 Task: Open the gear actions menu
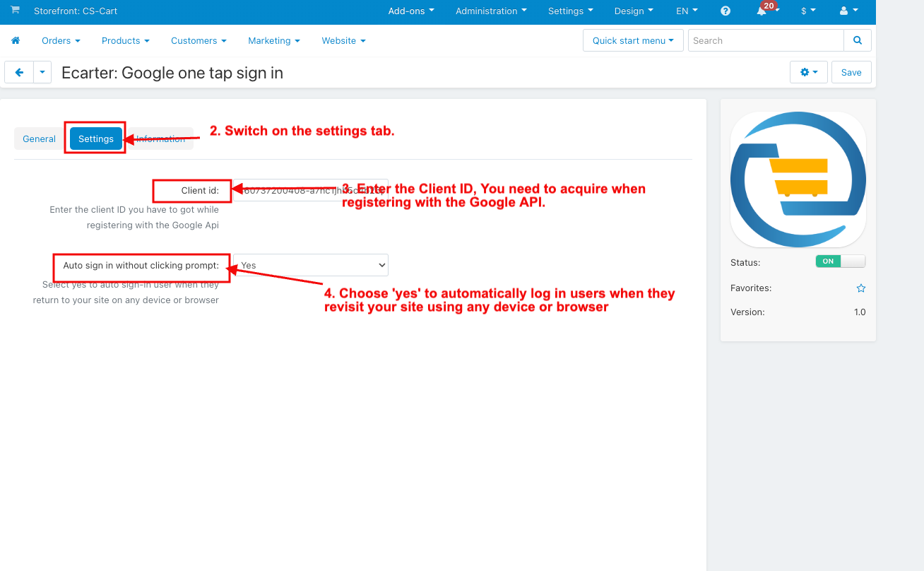pos(809,72)
